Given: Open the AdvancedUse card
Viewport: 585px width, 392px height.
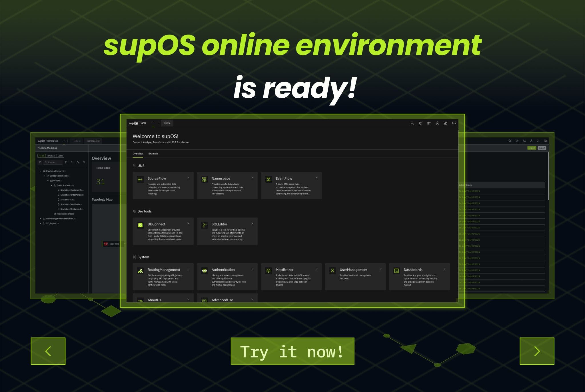Looking at the screenshot, I should (x=227, y=298).
